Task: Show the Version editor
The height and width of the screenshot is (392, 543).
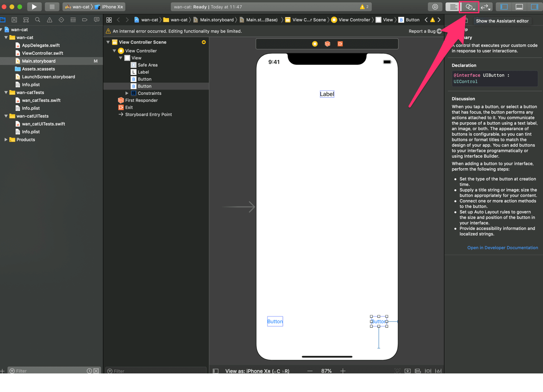Action: click(485, 7)
